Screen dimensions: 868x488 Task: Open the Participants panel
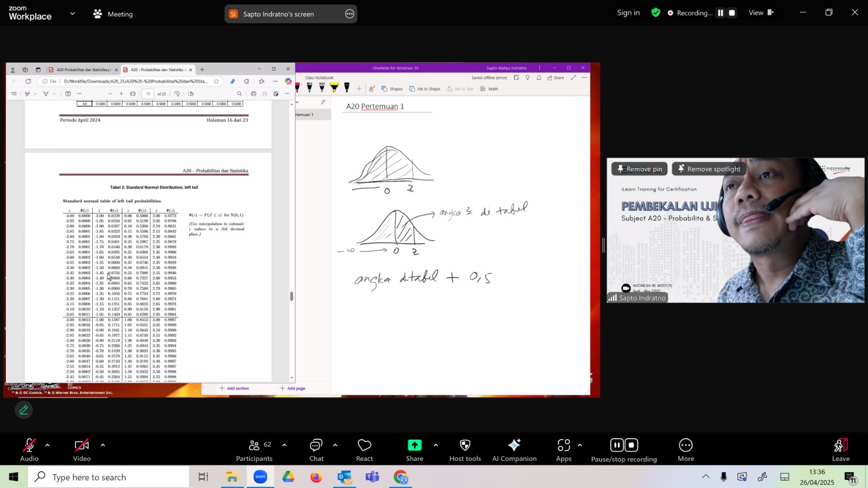pos(254,450)
